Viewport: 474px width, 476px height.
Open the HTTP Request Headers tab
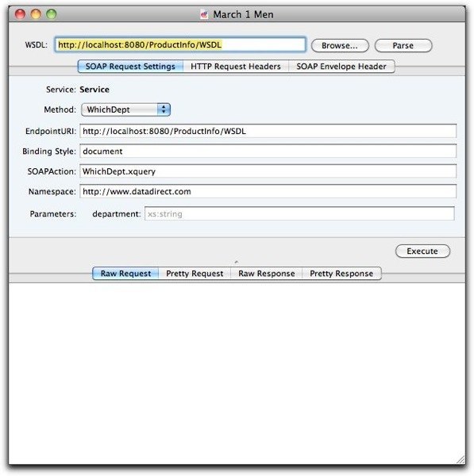click(x=236, y=67)
